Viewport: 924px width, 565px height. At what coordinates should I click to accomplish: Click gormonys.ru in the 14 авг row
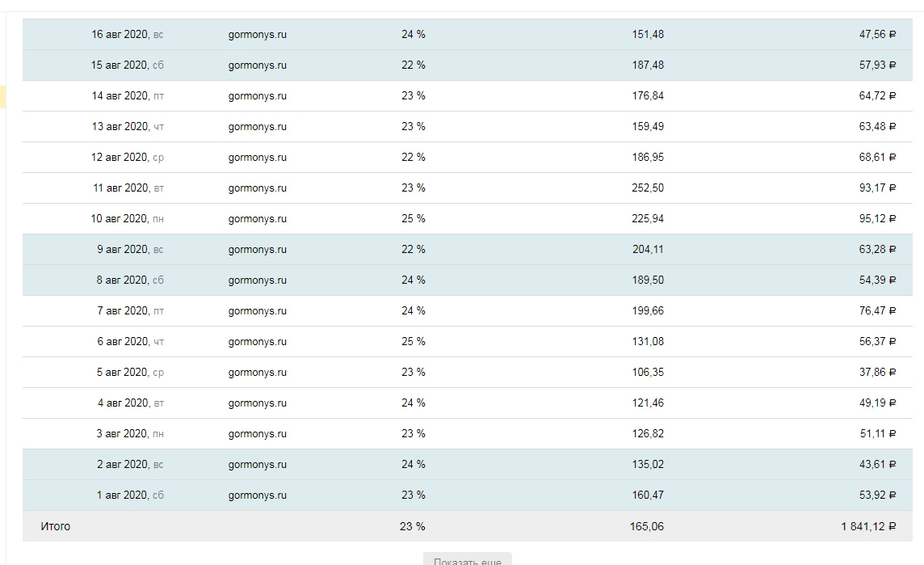(x=258, y=96)
